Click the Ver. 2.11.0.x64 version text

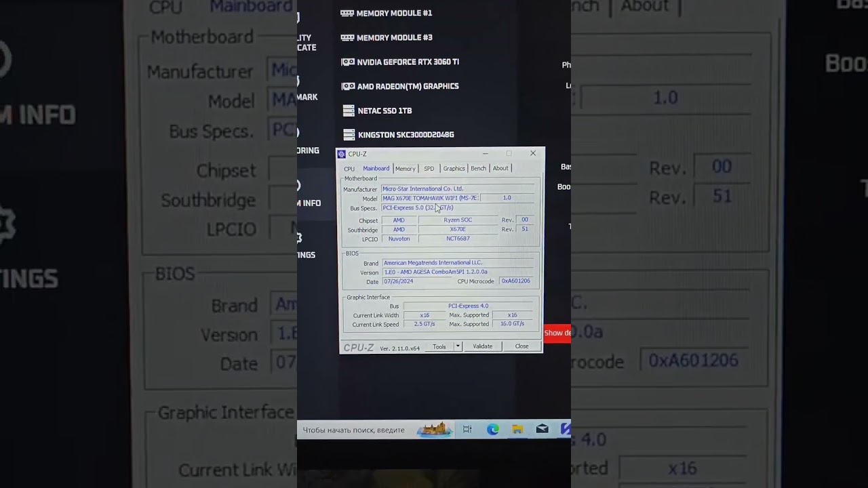[399, 348]
